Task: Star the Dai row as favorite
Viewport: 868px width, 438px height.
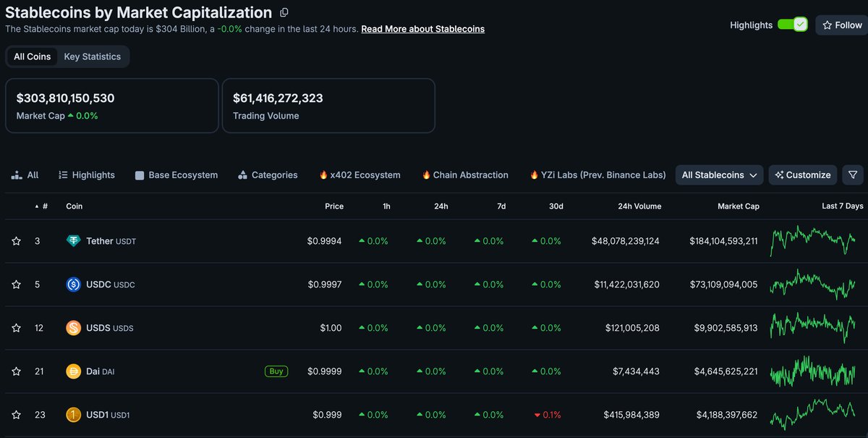Action: [x=16, y=371]
